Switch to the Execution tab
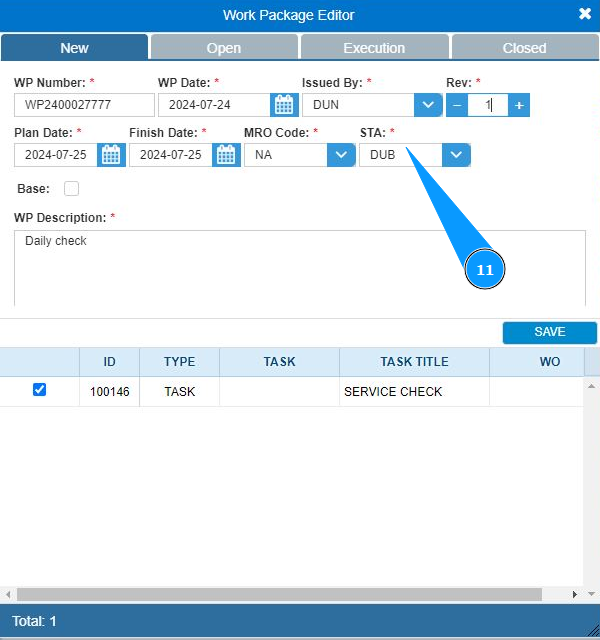The height and width of the screenshot is (640, 600). [374, 47]
